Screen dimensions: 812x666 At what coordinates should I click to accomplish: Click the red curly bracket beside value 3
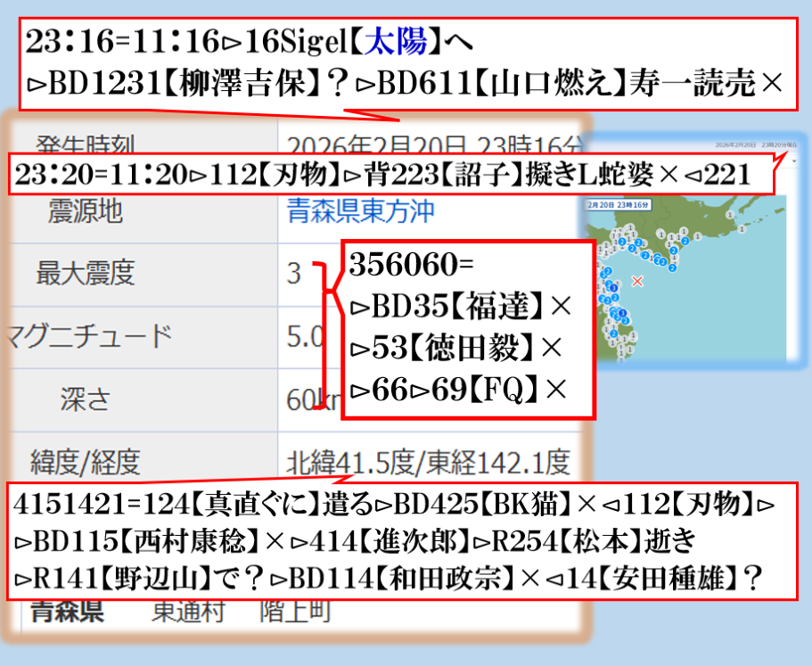[x=327, y=334]
